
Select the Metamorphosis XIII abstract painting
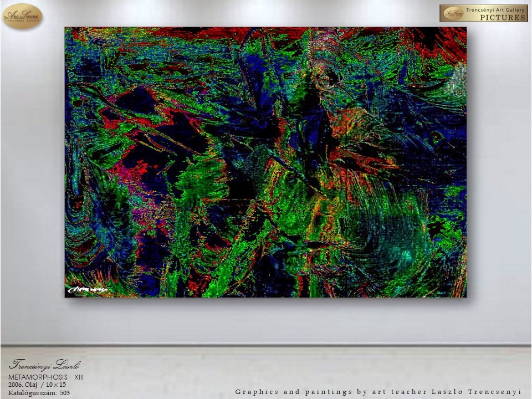tap(265, 162)
